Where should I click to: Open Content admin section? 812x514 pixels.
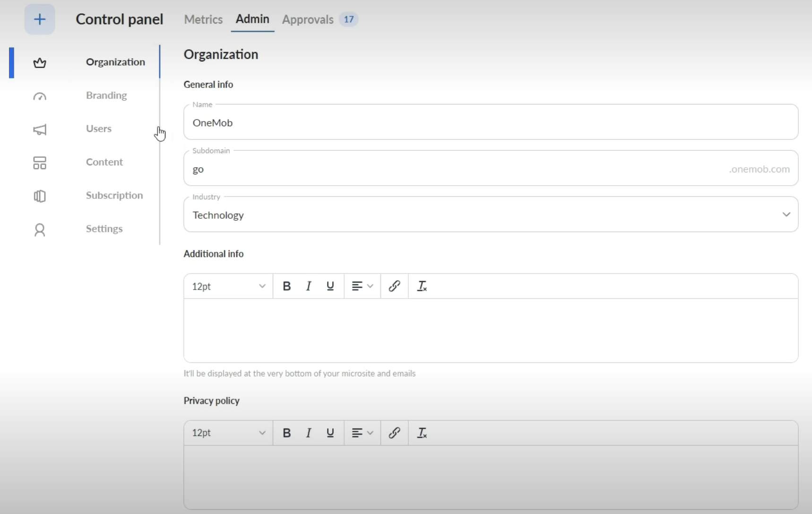(x=104, y=162)
